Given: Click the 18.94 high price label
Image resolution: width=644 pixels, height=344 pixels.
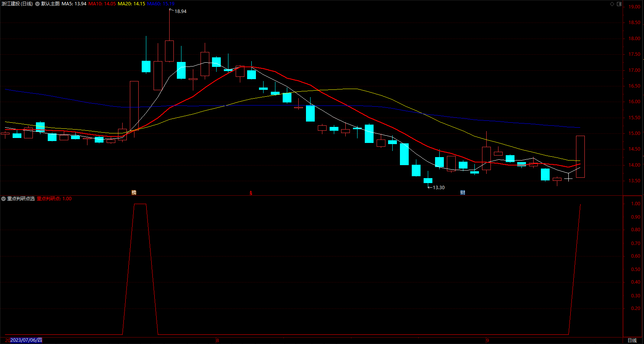Looking at the screenshot, I should (181, 11).
